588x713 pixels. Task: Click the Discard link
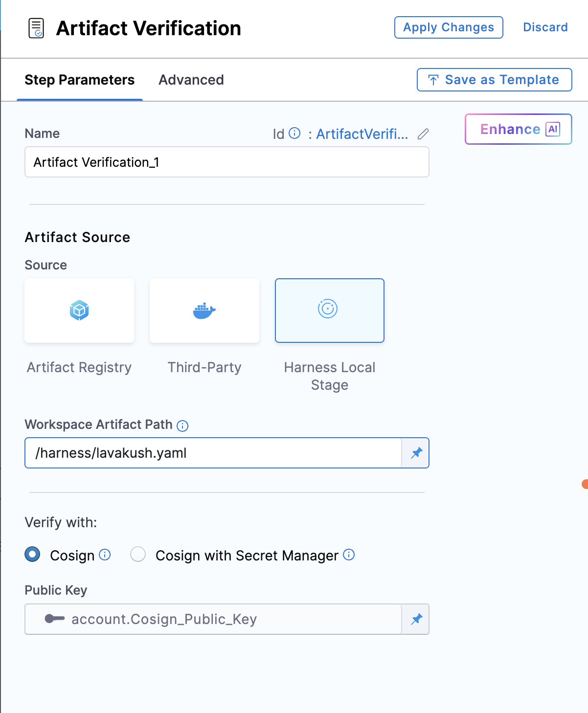pyautogui.click(x=545, y=27)
